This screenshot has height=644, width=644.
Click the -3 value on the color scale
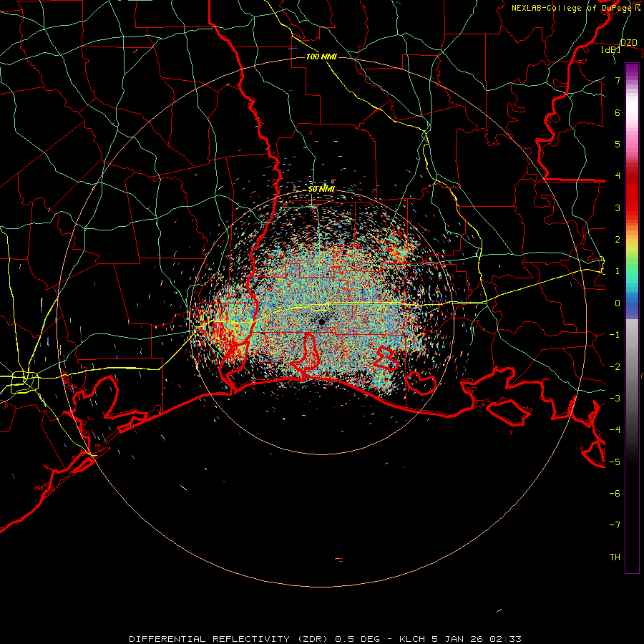(615, 399)
